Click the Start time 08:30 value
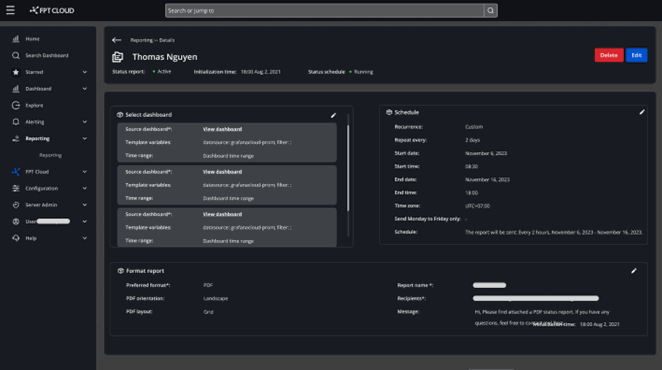Viewport: 662px width, 370px height. tap(471, 166)
